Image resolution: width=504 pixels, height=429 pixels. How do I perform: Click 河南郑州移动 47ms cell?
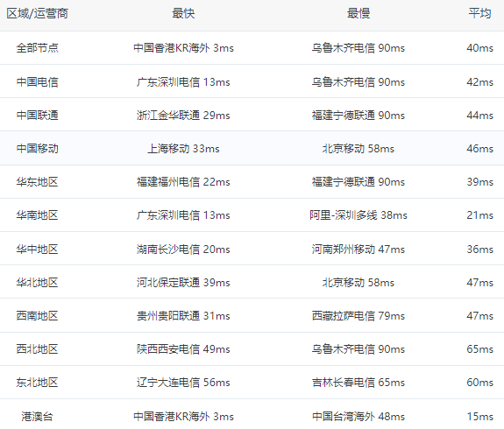pyautogui.click(x=358, y=250)
